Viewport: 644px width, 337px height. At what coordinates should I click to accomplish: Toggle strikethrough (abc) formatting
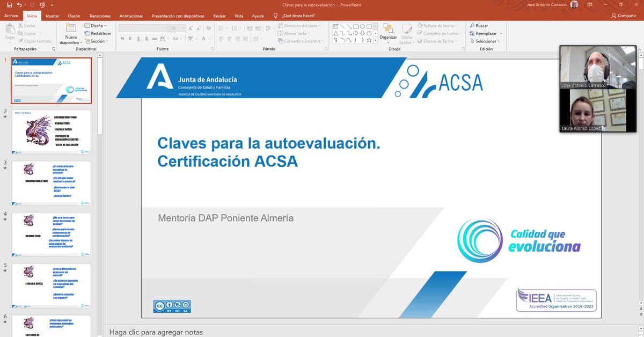155,39
